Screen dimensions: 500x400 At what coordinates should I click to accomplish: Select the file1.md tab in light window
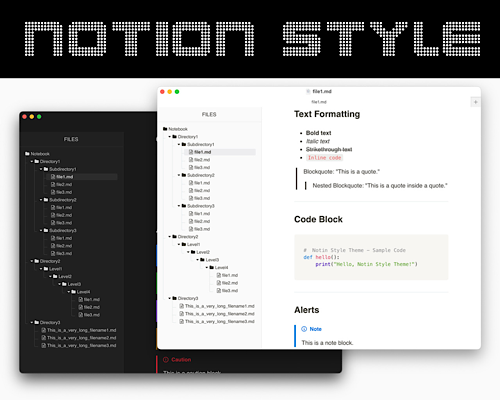coord(319,102)
